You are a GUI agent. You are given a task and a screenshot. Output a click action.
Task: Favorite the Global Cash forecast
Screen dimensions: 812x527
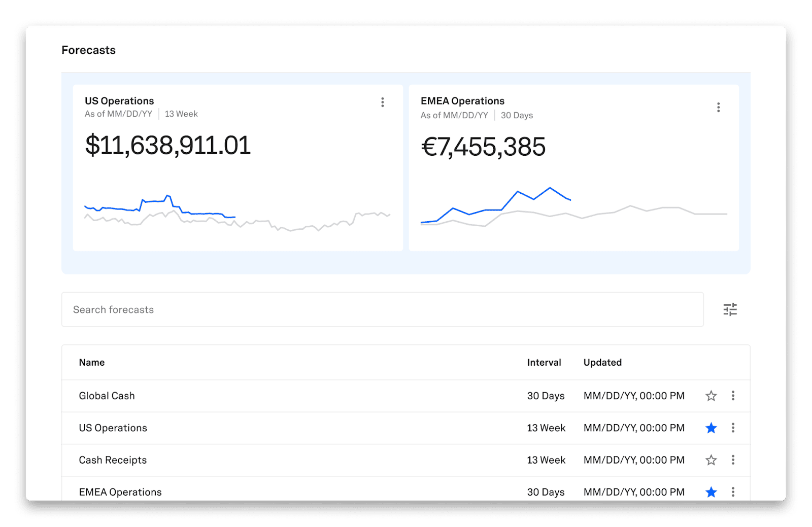(x=711, y=396)
